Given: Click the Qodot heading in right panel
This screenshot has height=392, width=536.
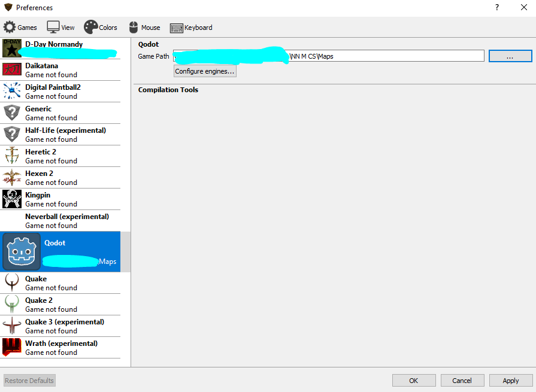Looking at the screenshot, I should click(149, 44).
